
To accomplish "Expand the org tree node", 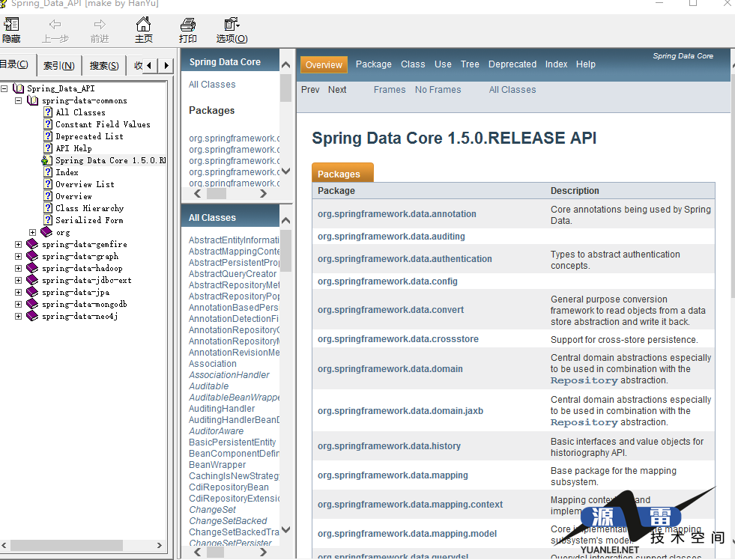I will (32, 232).
